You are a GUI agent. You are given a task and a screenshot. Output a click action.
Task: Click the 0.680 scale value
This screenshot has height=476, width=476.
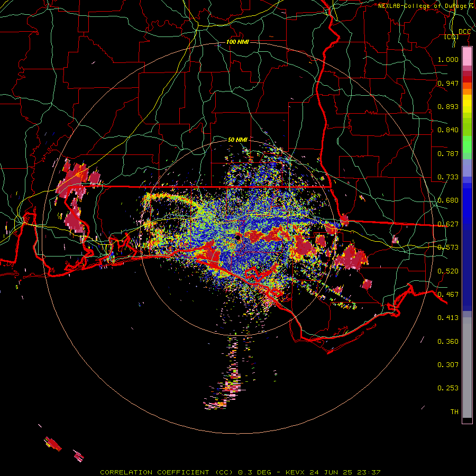pyautogui.click(x=448, y=200)
